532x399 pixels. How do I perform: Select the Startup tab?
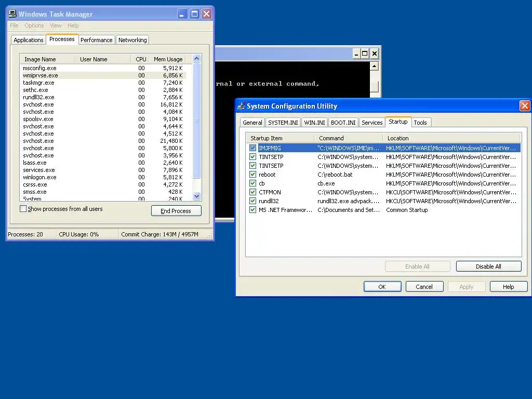coord(398,122)
